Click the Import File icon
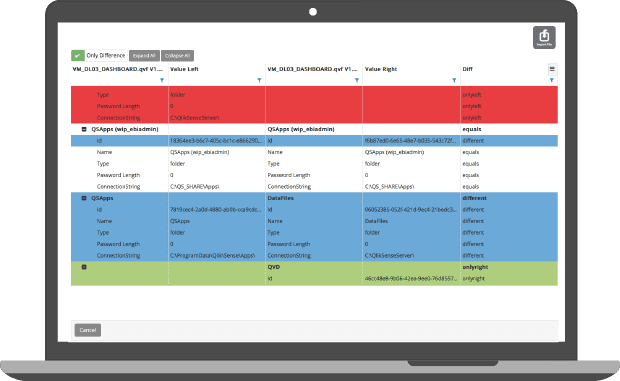Viewport: 620px width, 381px height. click(544, 38)
